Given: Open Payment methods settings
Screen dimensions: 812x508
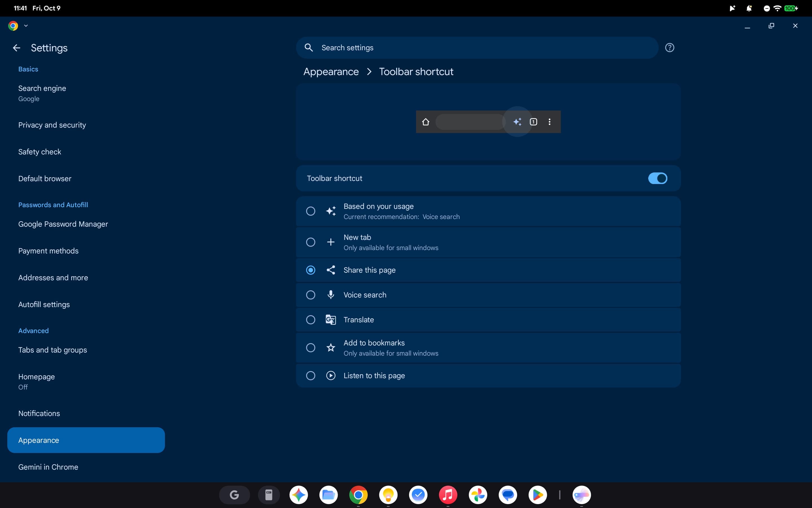Looking at the screenshot, I should click(x=86, y=251).
